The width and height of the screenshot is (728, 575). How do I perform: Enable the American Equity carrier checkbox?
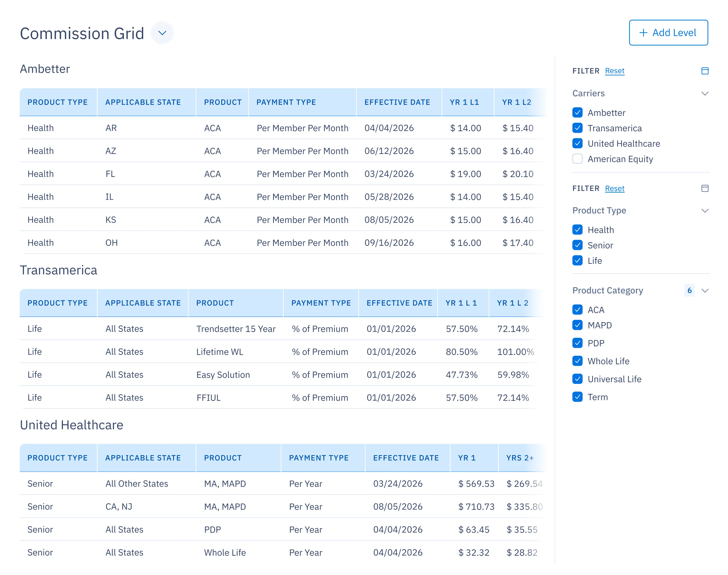pos(577,159)
